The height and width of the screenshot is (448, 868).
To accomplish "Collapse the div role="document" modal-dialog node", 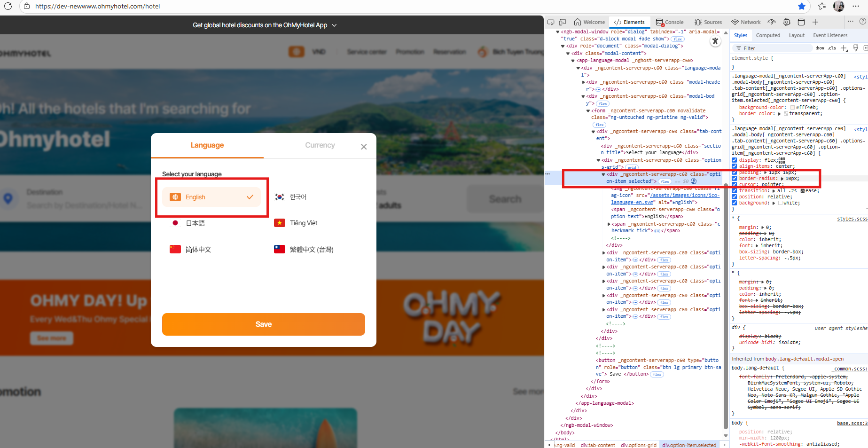I will (x=563, y=46).
